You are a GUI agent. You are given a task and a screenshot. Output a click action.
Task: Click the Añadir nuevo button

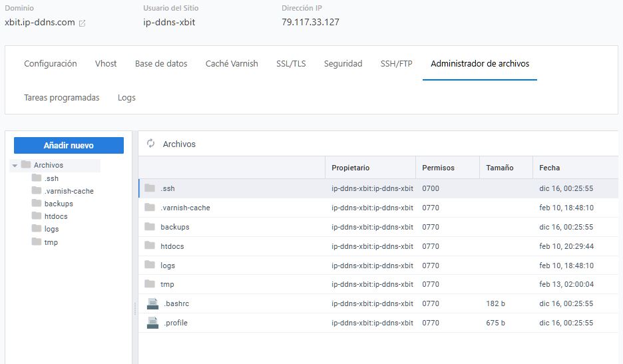coord(69,146)
